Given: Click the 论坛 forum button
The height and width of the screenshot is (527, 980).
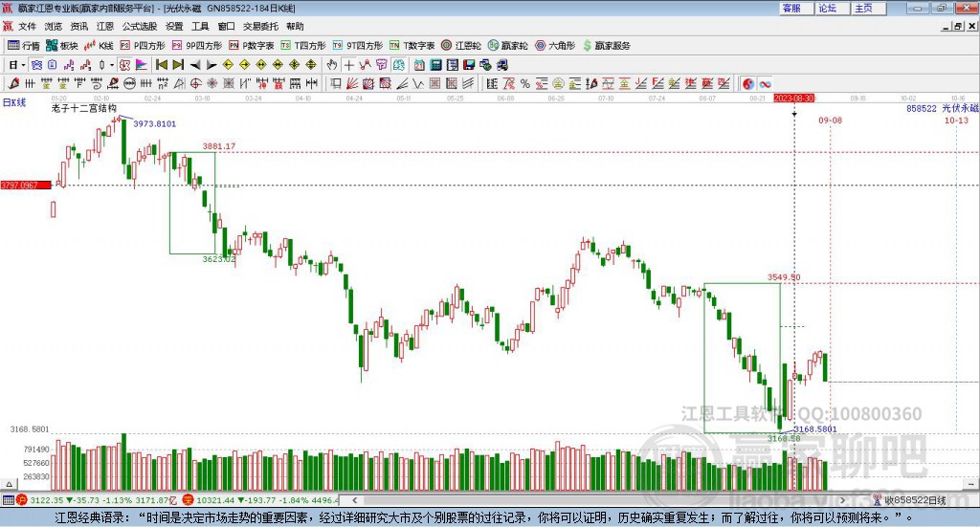Looking at the screenshot, I should click(832, 8).
